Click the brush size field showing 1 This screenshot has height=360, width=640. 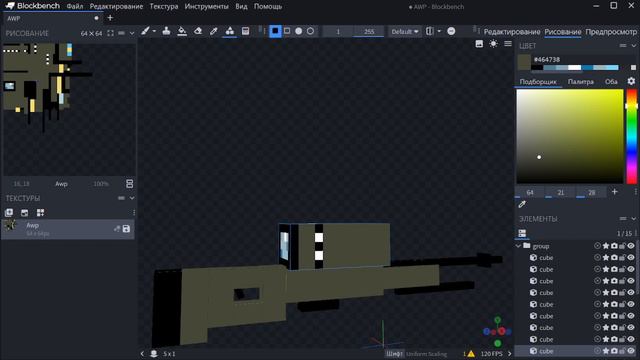338,31
